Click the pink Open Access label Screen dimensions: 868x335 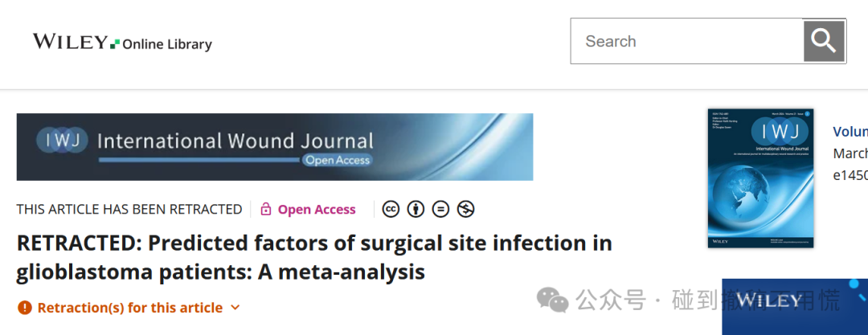click(x=317, y=210)
